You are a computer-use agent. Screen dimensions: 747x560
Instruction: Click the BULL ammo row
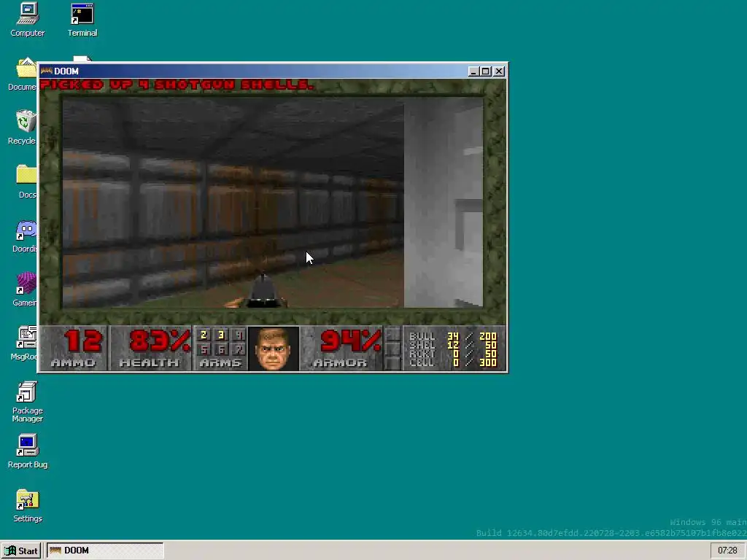point(453,336)
